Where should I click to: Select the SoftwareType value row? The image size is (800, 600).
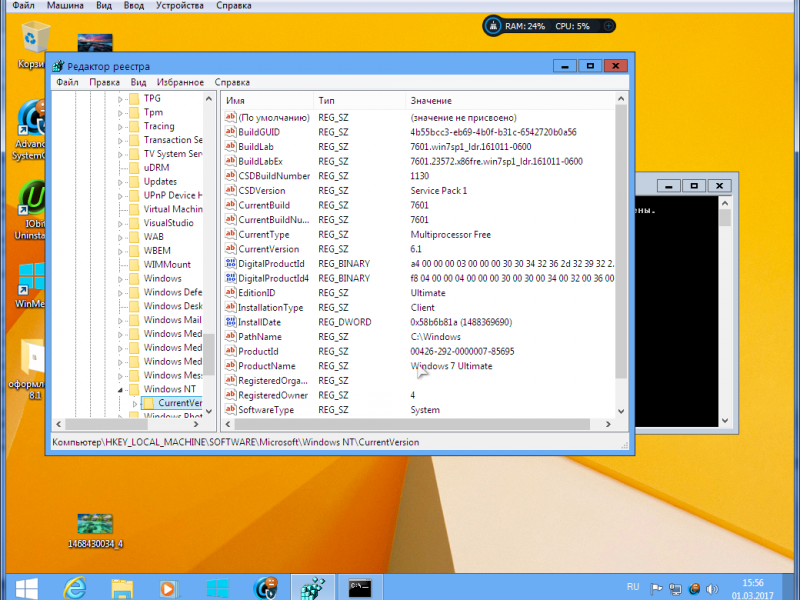tap(418, 410)
